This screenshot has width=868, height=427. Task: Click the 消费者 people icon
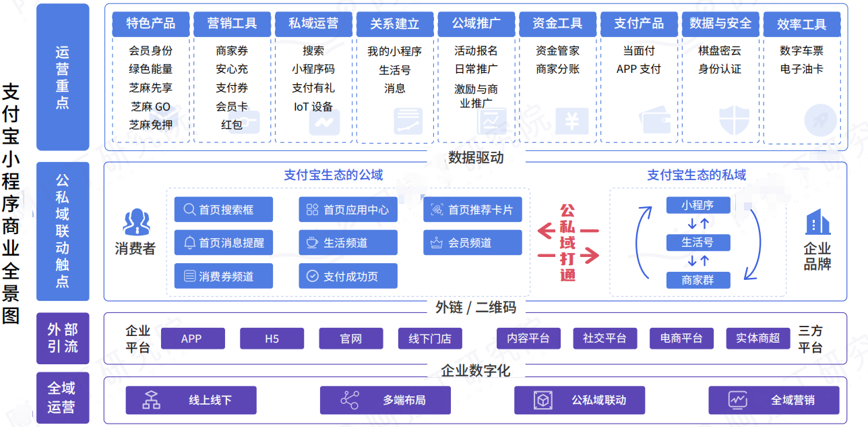136,223
